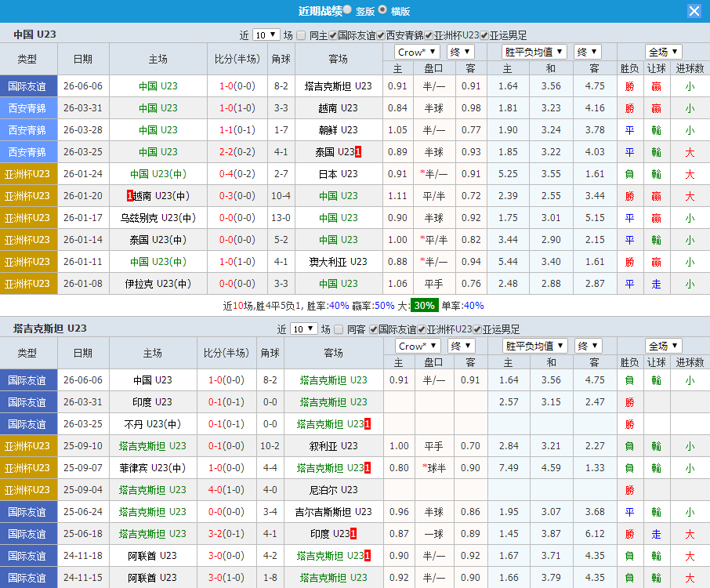Click 越南 U23 away team on 26-03-31

pyautogui.click(x=339, y=108)
